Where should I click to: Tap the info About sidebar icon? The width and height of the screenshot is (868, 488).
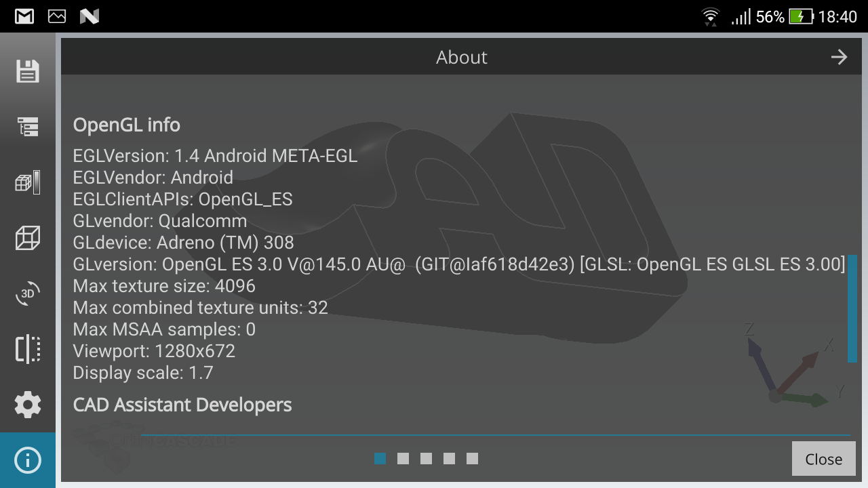click(28, 460)
